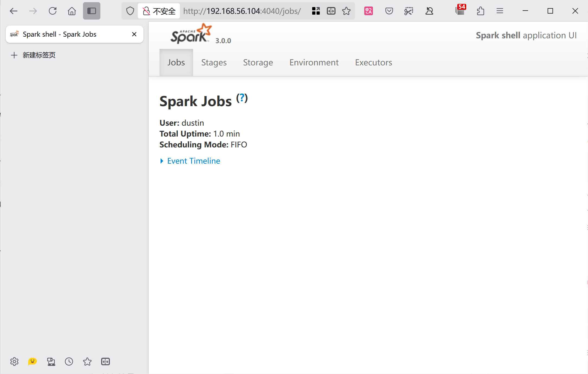Close the Spark shell tab
The image size is (588, 374).
(x=134, y=34)
